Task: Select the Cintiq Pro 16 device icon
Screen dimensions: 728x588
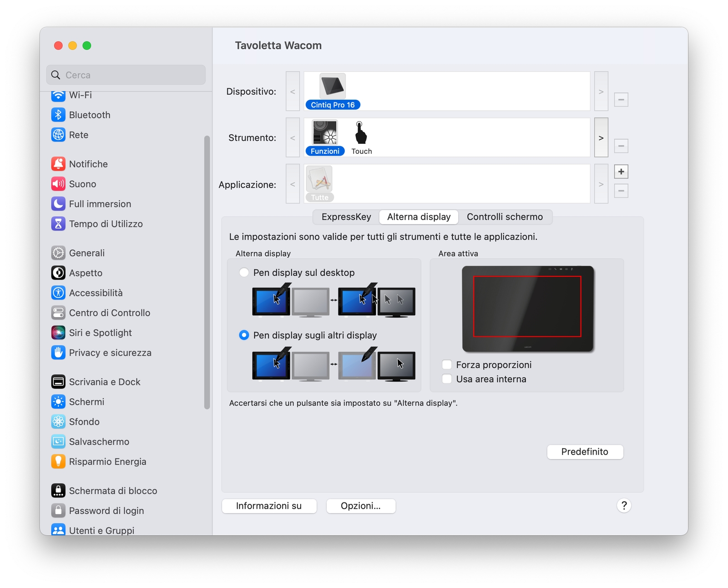Action: (x=333, y=86)
